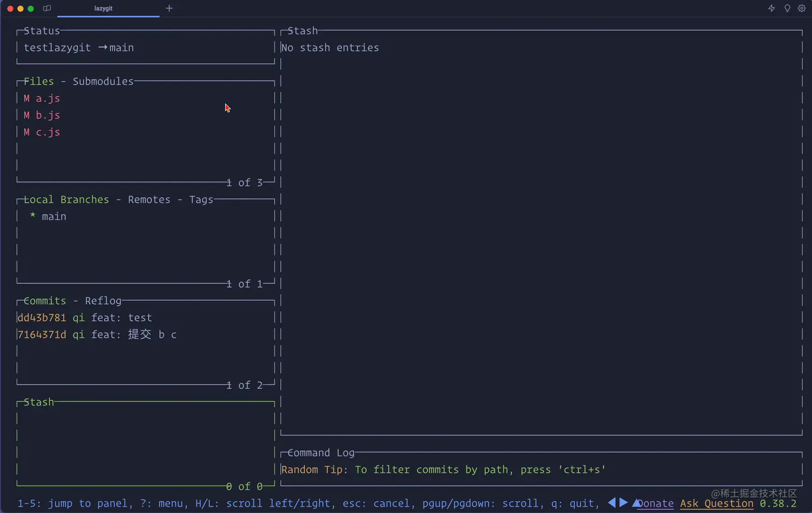Image resolution: width=812 pixels, height=513 pixels.
Task: Select modified file b.js
Action: point(146,115)
